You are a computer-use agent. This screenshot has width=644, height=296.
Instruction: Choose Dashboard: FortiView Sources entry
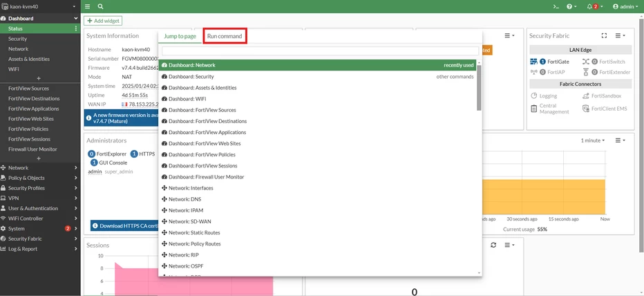(x=317, y=110)
